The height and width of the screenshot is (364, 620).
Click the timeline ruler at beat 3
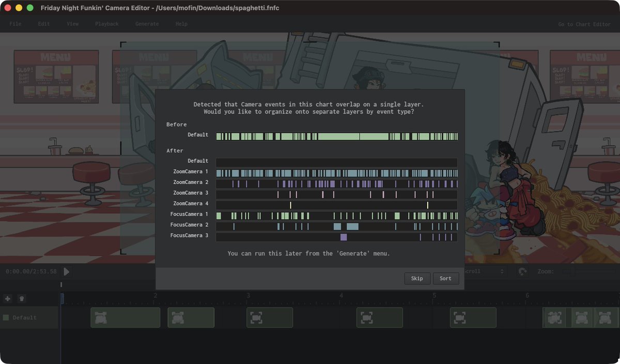click(248, 296)
